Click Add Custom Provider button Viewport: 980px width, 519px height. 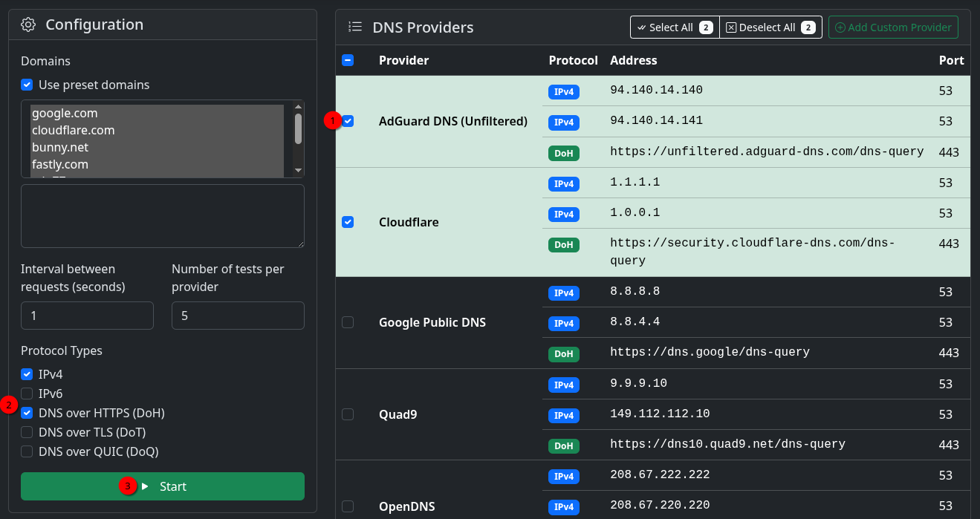893,27
